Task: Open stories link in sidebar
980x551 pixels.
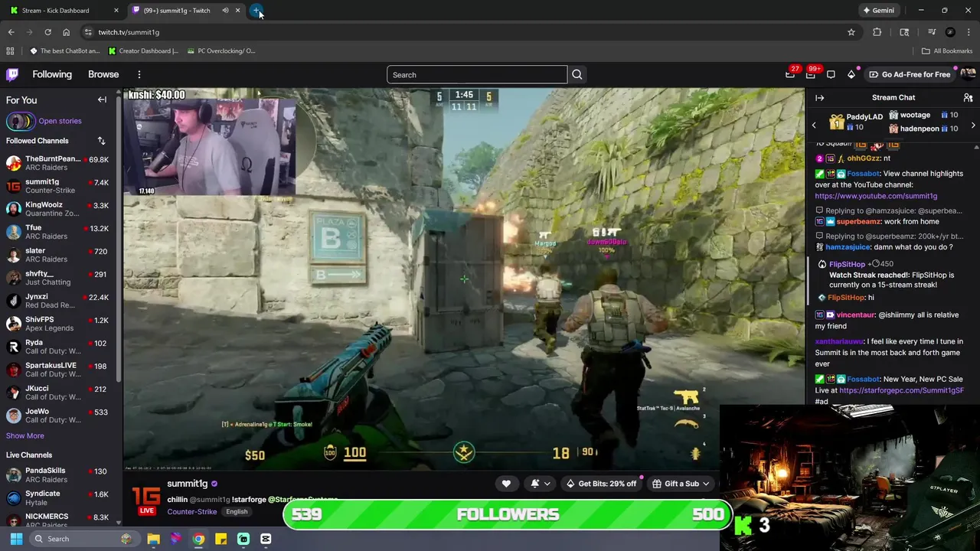Action: (60, 121)
